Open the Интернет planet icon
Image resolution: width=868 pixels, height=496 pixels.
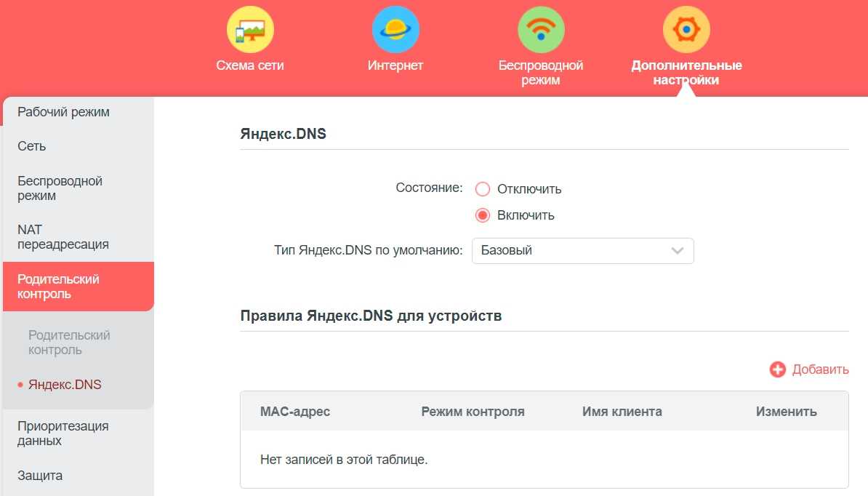click(395, 29)
